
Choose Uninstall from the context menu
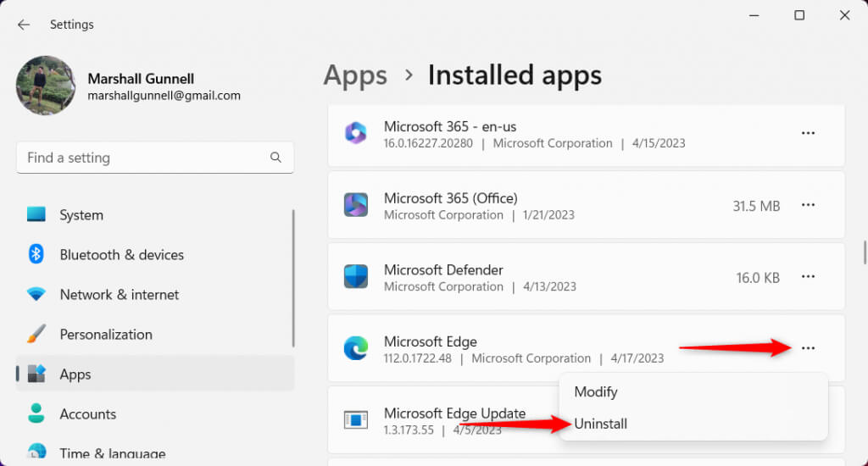tap(601, 424)
